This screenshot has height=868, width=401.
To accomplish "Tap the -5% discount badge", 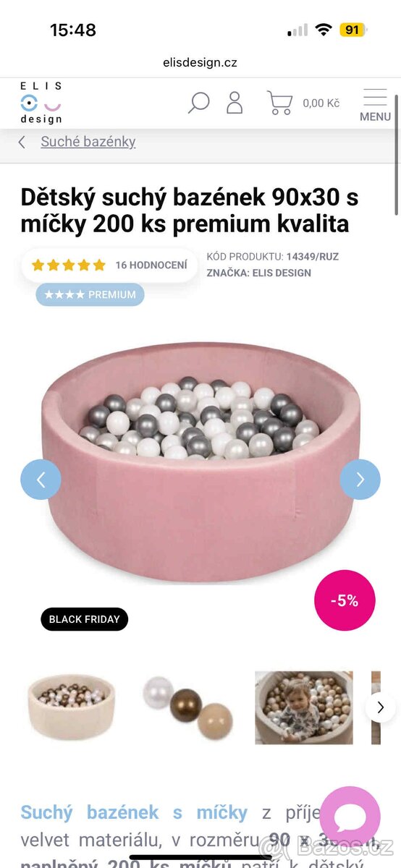I will tap(345, 600).
